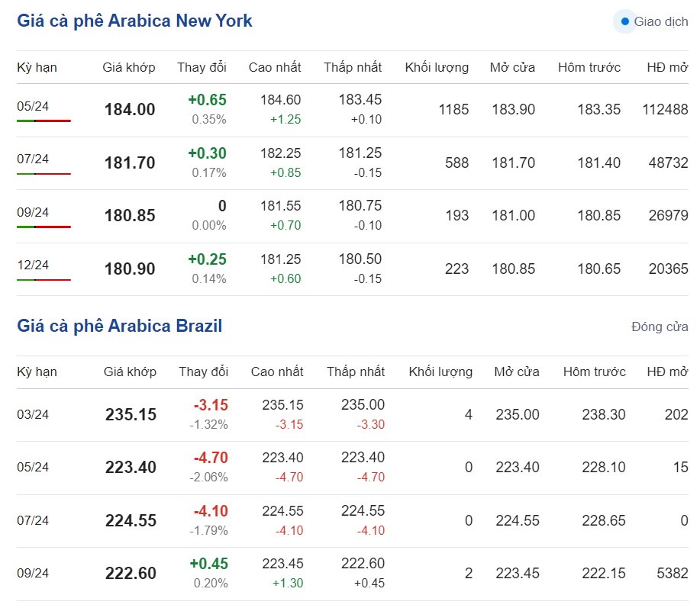Open the "Giá cà phê Arabica New York" heading
The width and height of the screenshot is (700, 608).
pyautogui.click(x=134, y=21)
